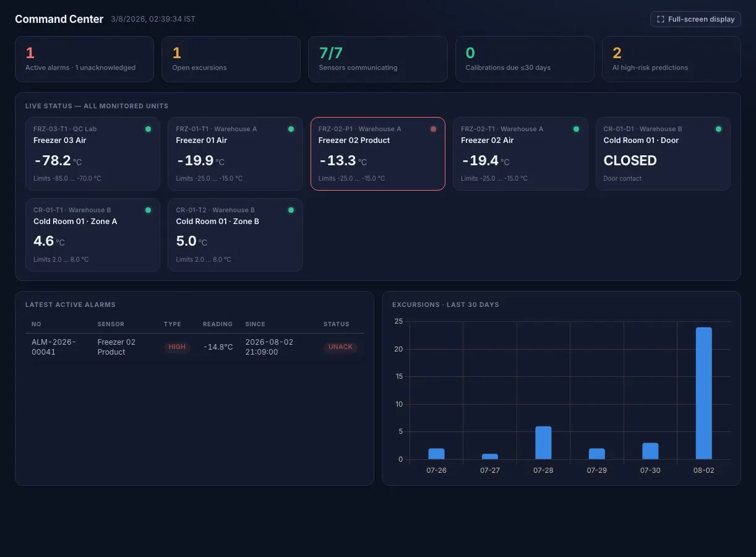The image size is (756, 557).
Task: Click the -14.8°C alarm reading
Action: click(x=218, y=347)
